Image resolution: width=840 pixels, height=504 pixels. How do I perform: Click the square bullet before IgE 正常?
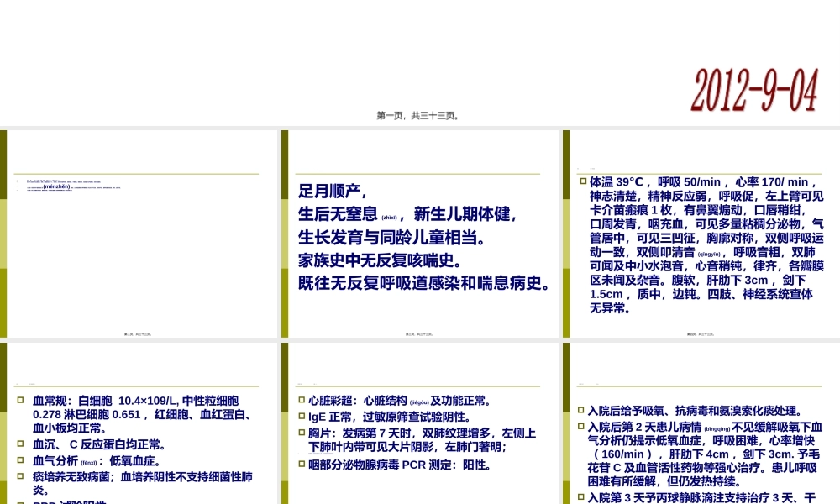pyautogui.click(x=301, y=416)
